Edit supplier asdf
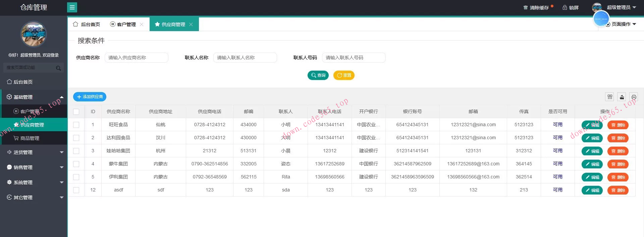This screenshot has height=237, width=644. pos(592,190)
